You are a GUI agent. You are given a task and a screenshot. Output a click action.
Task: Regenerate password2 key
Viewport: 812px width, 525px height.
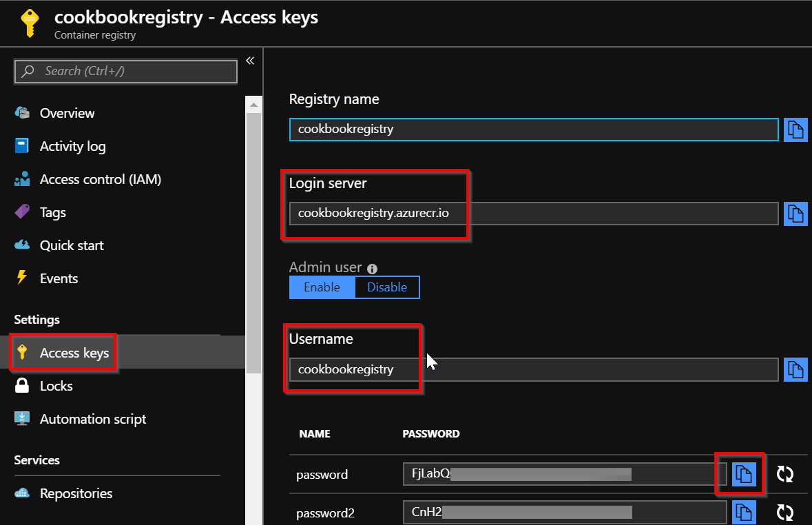pyautogui.click(x=784, y=512)
